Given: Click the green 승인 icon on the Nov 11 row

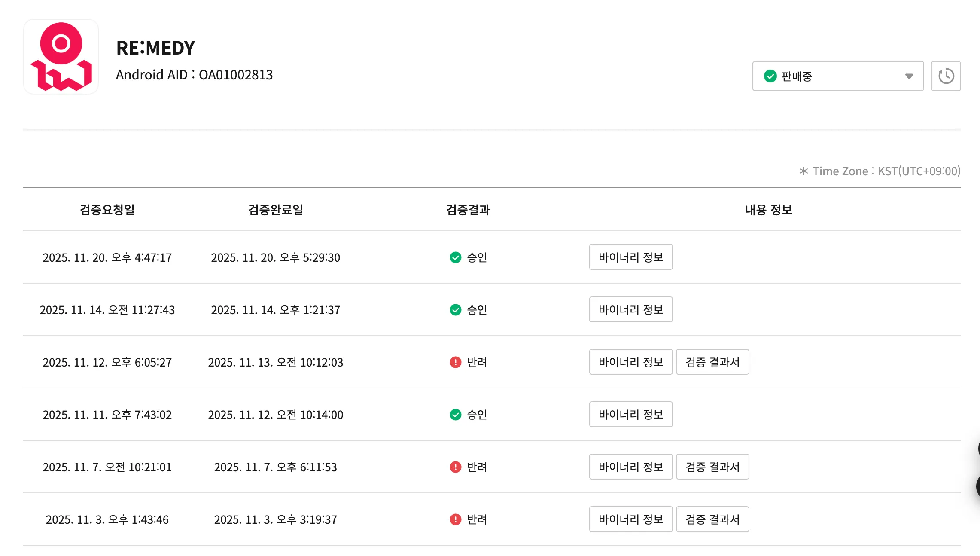Looking at the screenshot, I should pyautogui.click(x=455, y=415).
